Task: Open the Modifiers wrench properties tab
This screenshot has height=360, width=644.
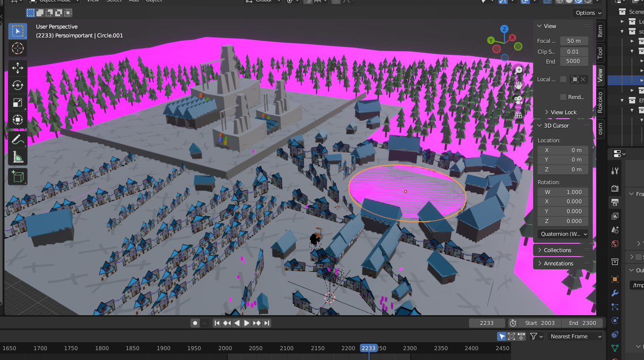Action: (614, 293)
